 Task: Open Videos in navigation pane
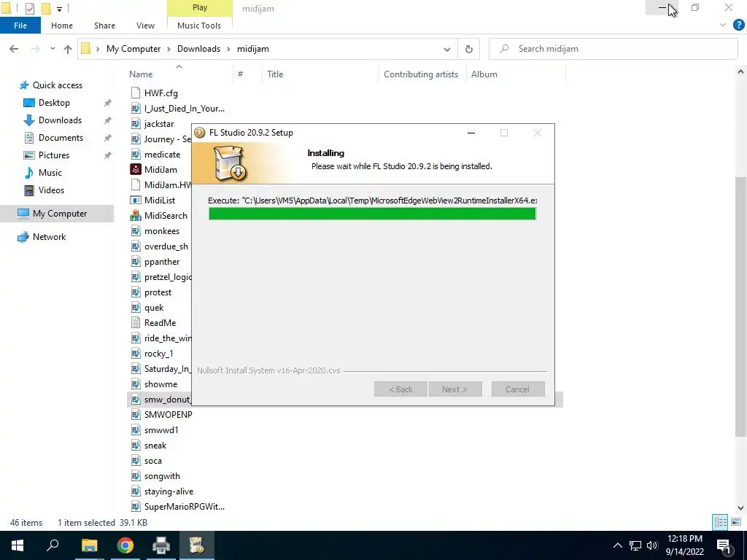pos(51,190)
